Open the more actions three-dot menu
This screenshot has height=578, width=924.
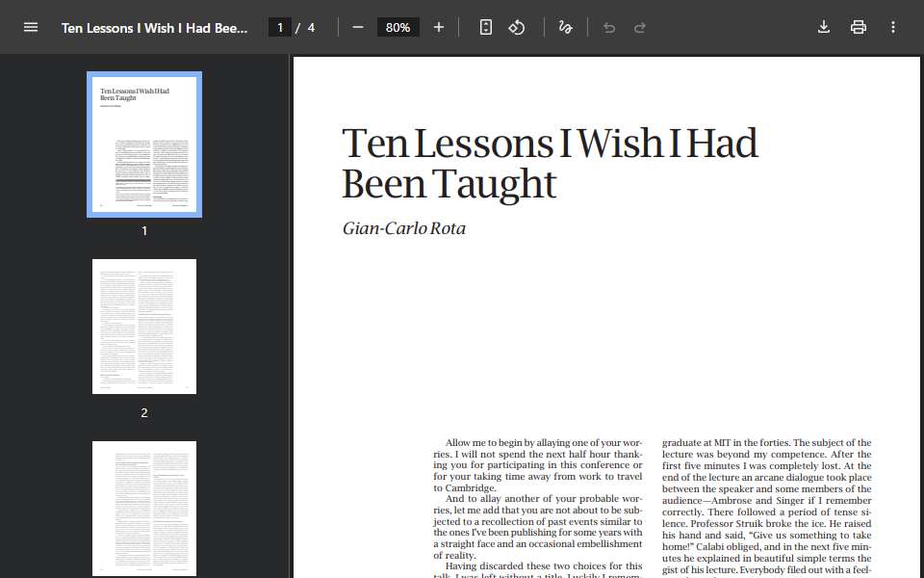pos(893,27)
